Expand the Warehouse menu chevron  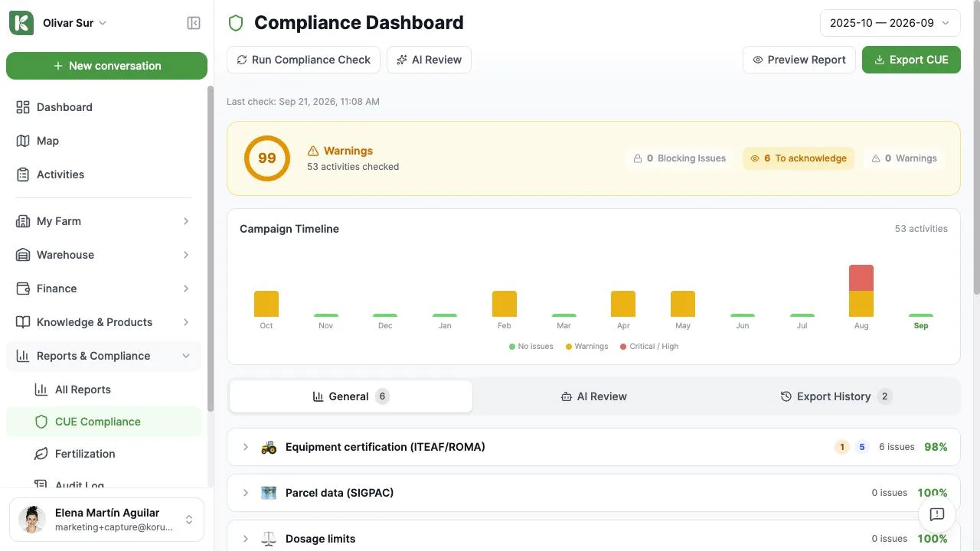[x=186, y=255]
